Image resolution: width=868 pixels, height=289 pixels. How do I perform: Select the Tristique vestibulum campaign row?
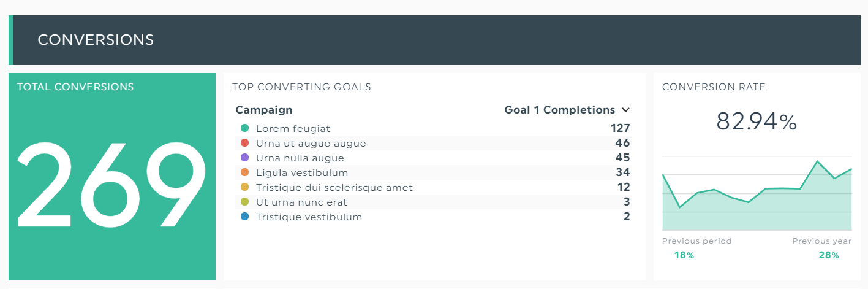click(x=433, y=217)
